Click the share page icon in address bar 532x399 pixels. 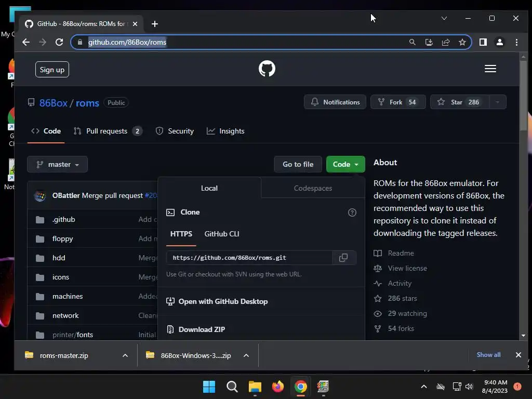[445, 42]
